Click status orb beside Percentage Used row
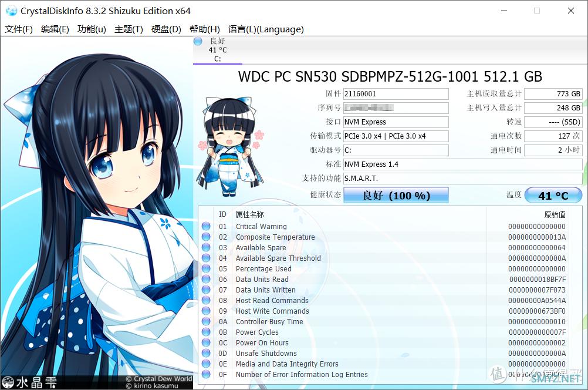The width and height of the screenshot is (588, 390). click(x=206, y=269)
